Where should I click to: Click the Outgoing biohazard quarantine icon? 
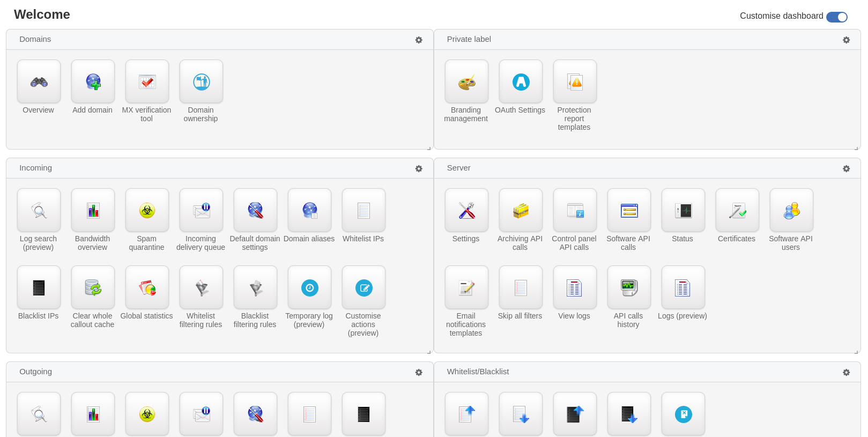click(x=147, y=414)
